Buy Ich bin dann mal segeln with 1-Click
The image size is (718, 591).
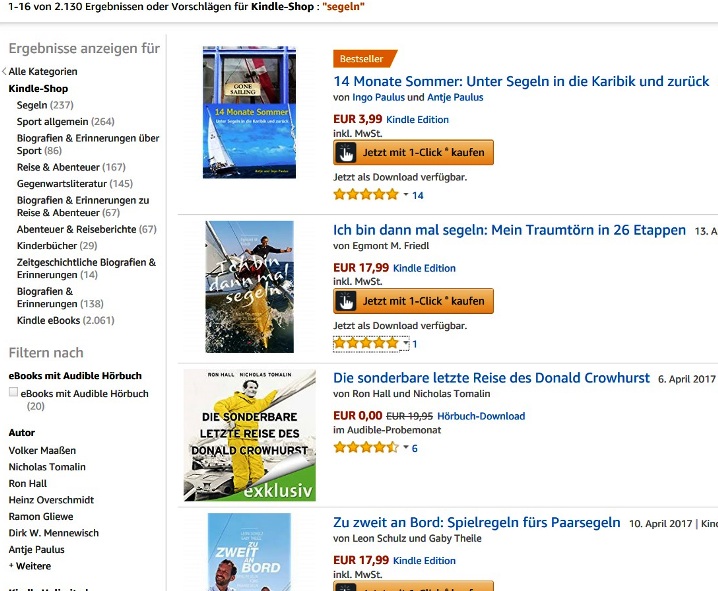(x=413, y=301)
